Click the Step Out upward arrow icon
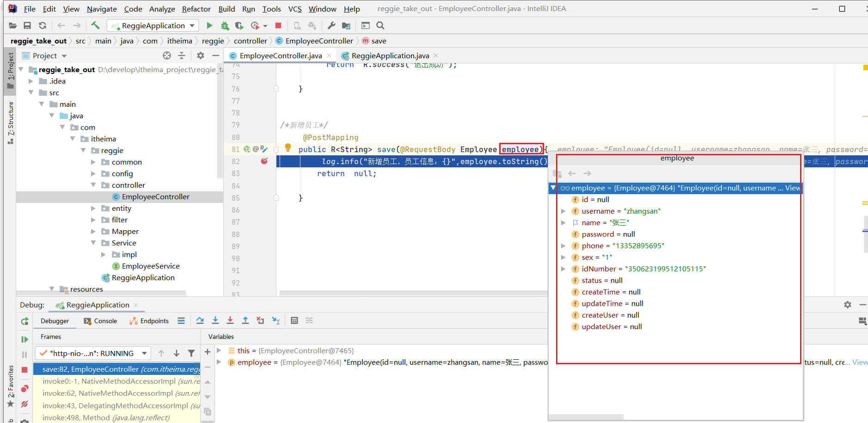 tap(245, 320)
